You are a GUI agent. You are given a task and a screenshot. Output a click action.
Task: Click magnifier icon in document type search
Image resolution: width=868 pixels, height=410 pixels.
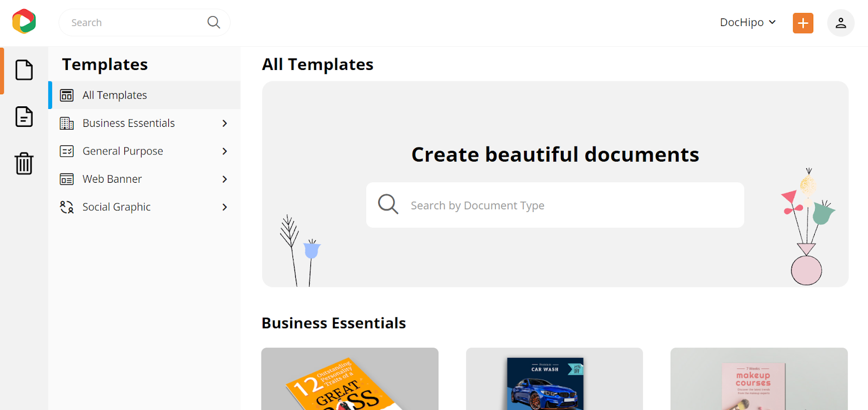click(x=388, y=204)
